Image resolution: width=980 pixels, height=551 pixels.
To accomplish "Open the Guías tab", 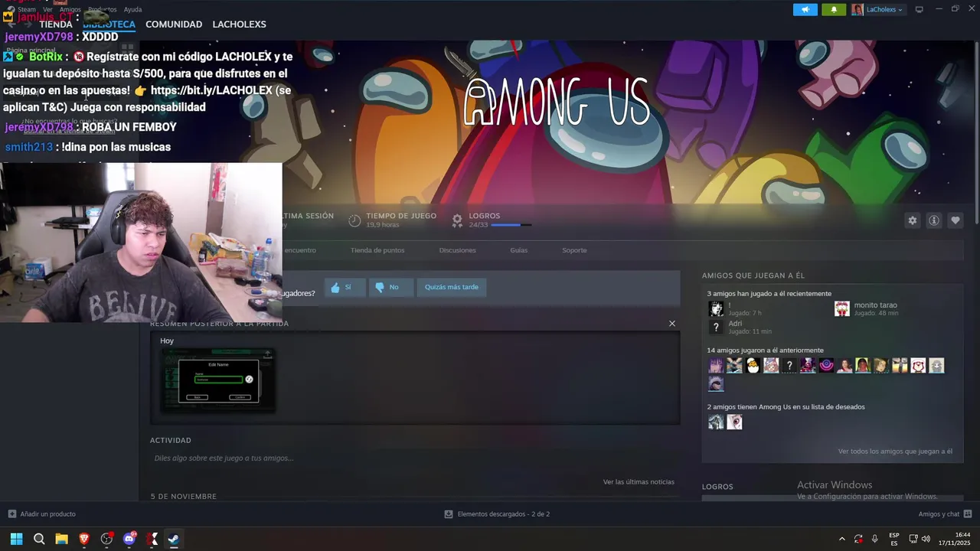I will tap(518, 250).
